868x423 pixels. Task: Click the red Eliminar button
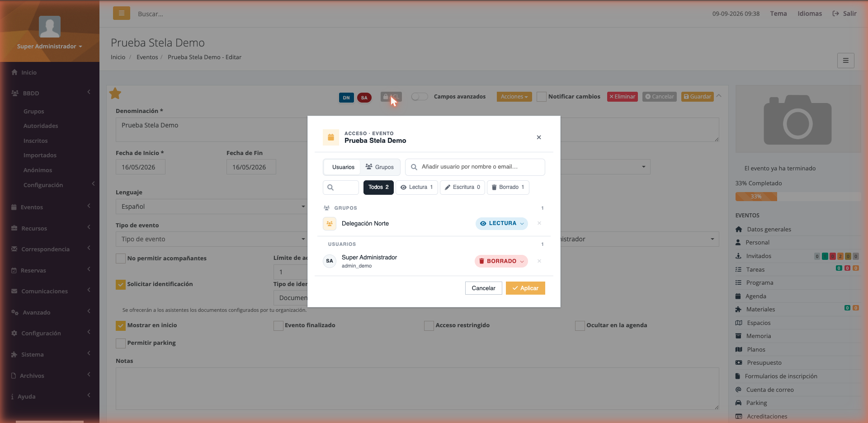pos(623,97)
